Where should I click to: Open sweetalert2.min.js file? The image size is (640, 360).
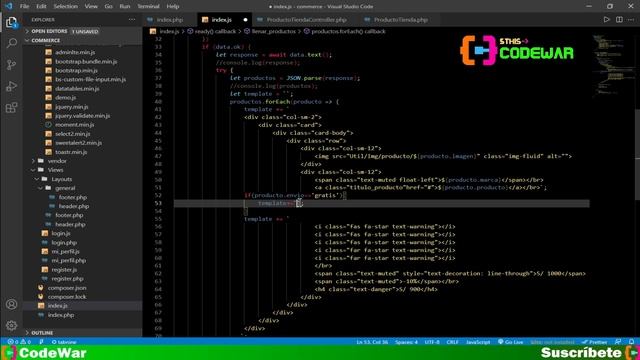coord(79,143)
